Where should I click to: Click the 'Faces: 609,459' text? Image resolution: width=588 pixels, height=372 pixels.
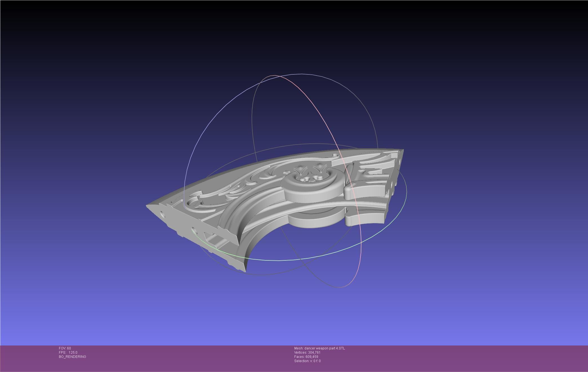pyautogui.click(x=306, y=357)
